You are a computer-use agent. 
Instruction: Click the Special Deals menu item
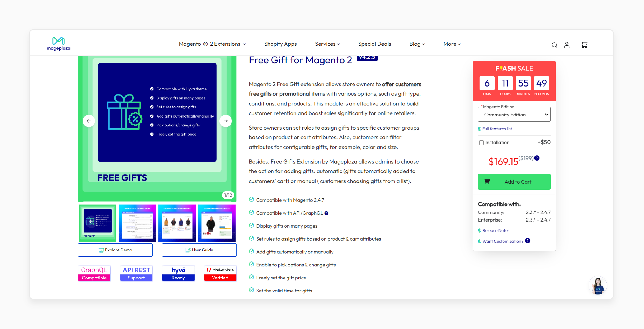pos(375,43)
